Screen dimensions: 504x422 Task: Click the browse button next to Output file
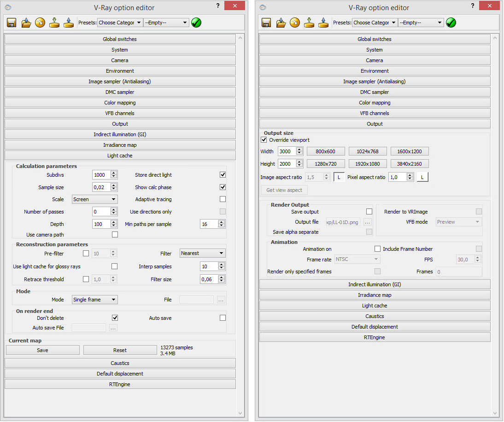tap(367, 222)
